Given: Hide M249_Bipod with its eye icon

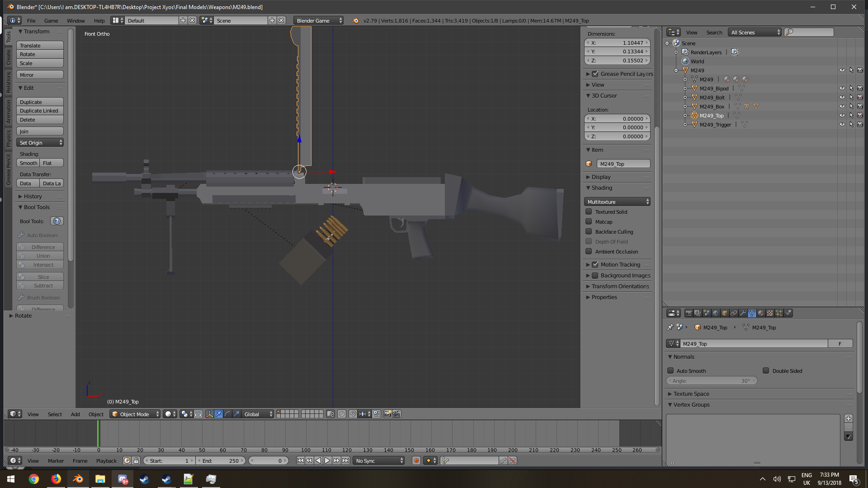Looking at the screenshot, I should [842, 89].
